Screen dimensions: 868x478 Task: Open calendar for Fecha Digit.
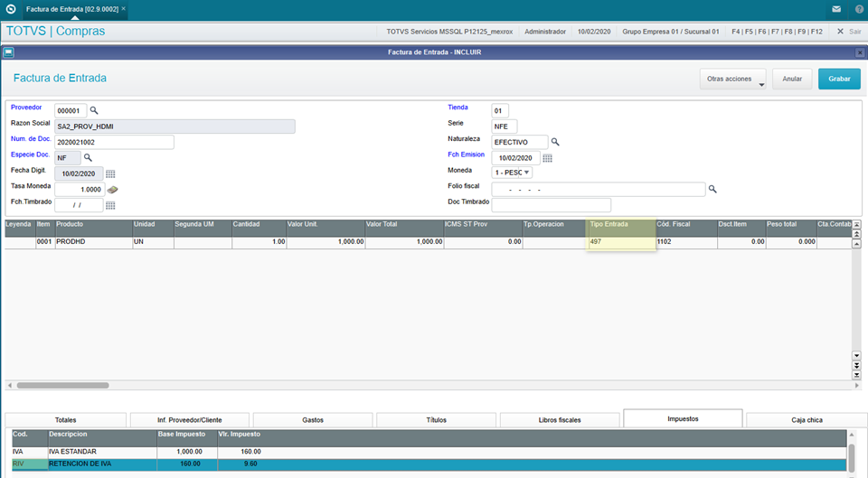point(110,173)
